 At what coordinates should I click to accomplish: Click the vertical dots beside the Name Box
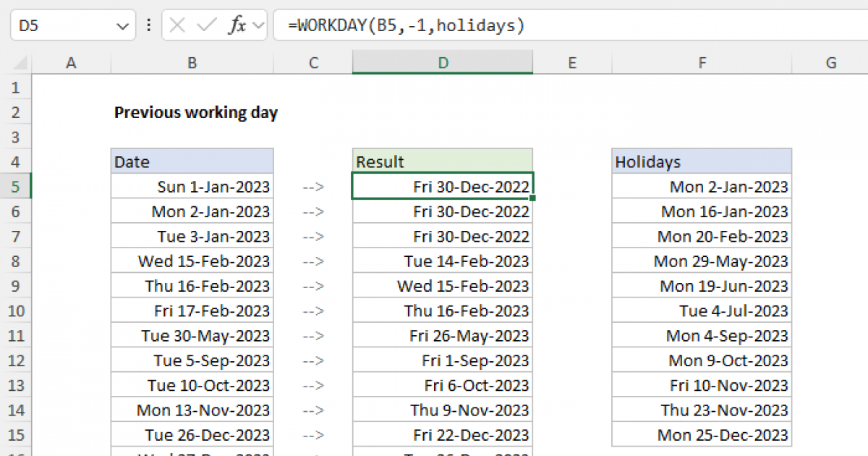tap(148, 25)
